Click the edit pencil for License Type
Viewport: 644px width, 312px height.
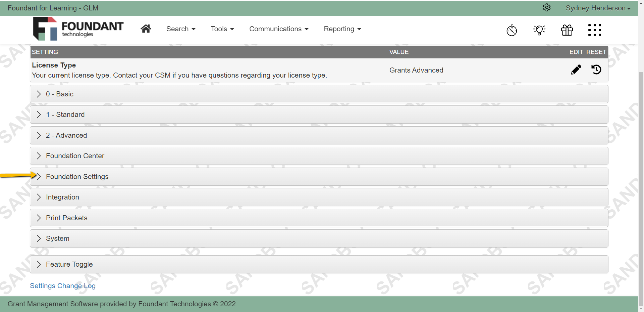click(x=576, y=70)
